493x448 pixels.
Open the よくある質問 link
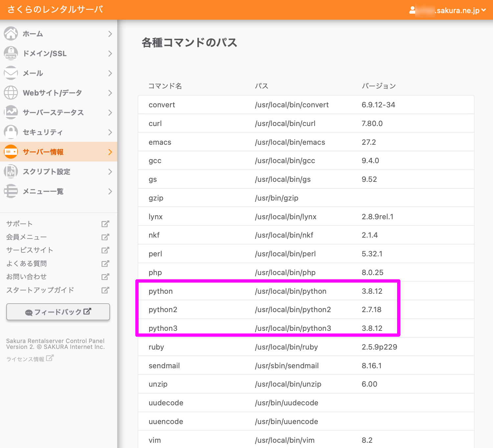tap(26, 264)
